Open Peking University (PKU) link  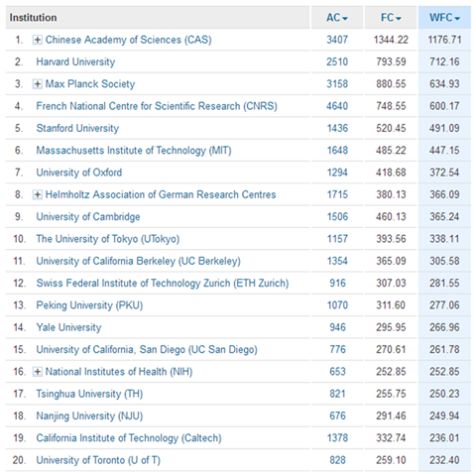89,305
